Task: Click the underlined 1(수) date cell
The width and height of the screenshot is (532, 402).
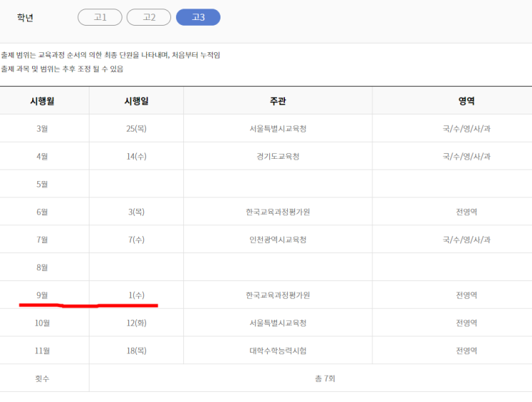Action: [x=136, y=295]
